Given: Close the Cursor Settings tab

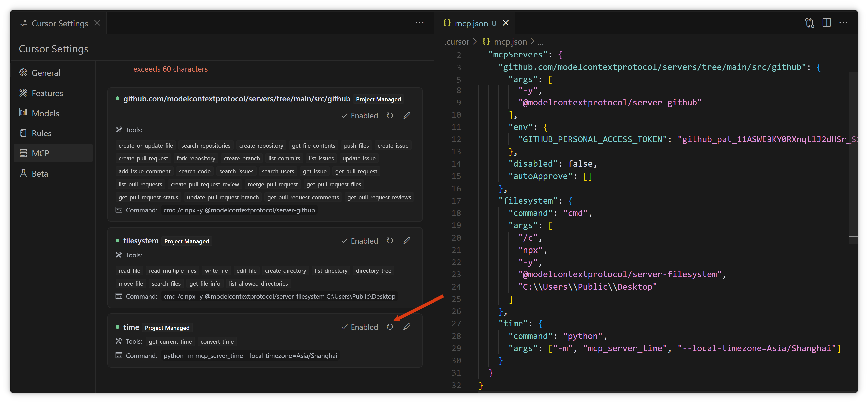Looking at the screenshot, I should [97, 23].
